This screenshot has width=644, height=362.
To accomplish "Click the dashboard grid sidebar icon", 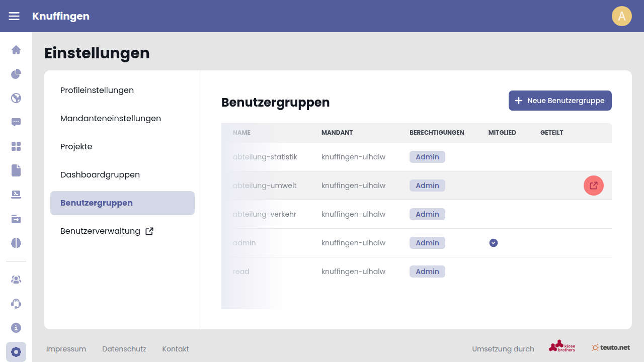I will [x=16, y=146].
